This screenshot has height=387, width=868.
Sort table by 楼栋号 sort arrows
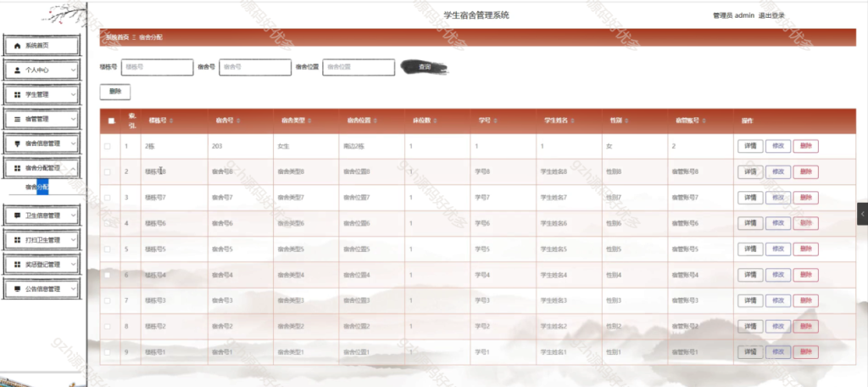pos(171,121)
